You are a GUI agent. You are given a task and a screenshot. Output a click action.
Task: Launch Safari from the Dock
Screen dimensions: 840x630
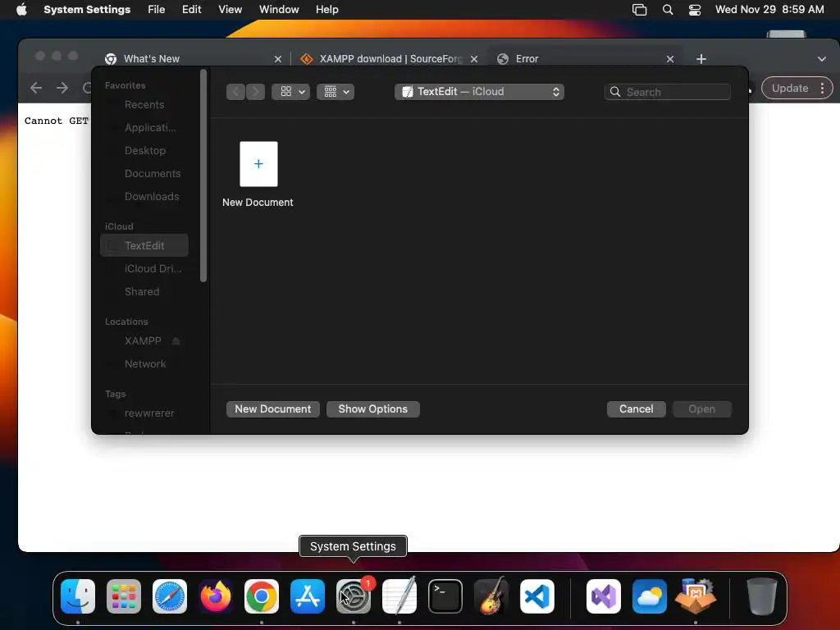click(170, 596)
